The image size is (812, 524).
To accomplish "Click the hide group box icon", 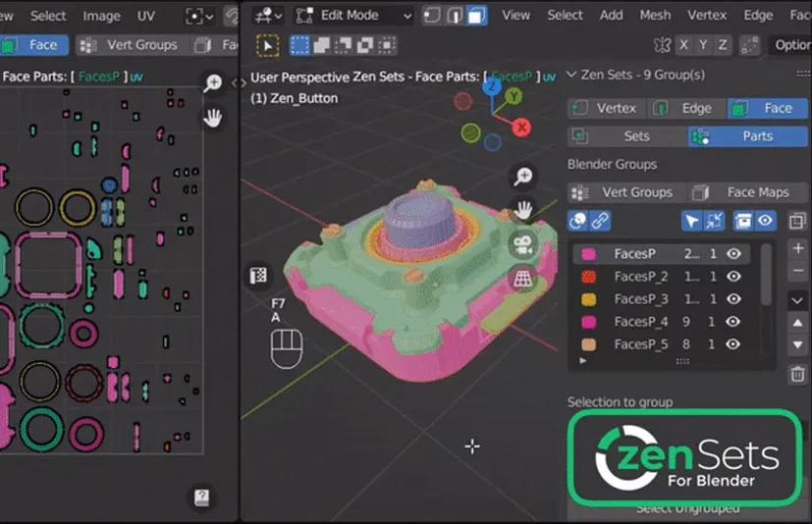I will coord(743,221).
